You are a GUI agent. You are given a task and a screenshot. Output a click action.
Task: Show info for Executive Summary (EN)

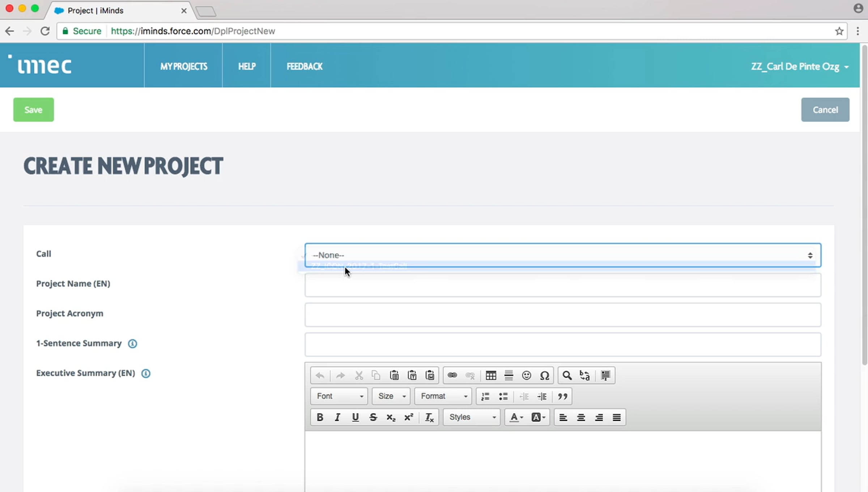(x=146, y=373)
